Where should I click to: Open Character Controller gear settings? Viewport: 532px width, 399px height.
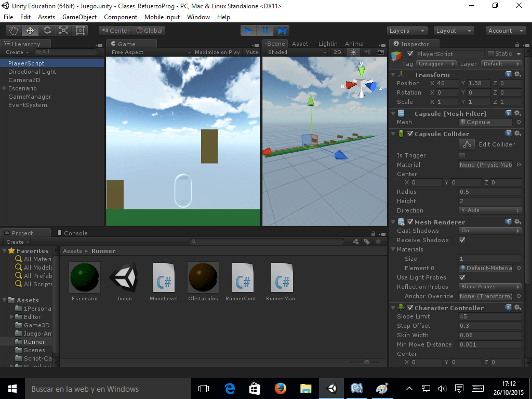point(517,308)
